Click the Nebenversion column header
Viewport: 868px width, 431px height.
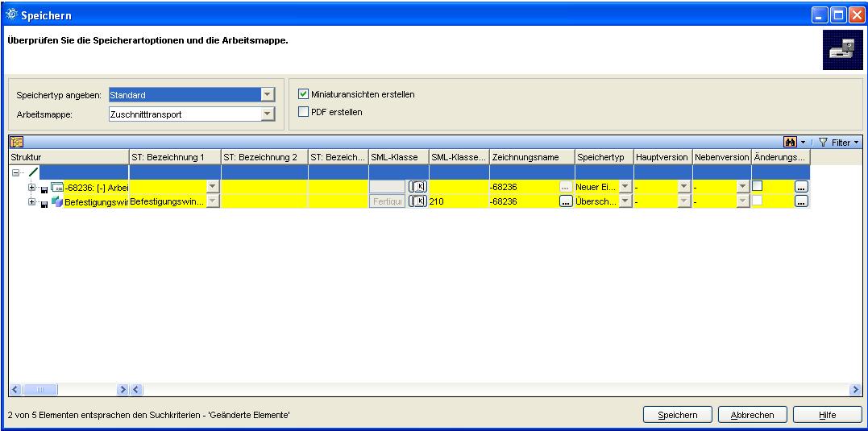pyautogui.click(x=722, y=157)
